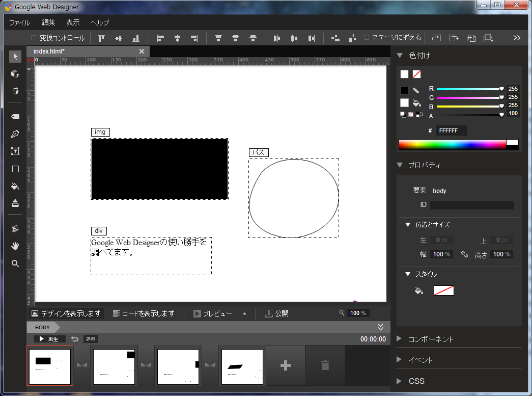Click the hex color FFFFFF field
The height and width of the screenshot is (396, 532).
point(451,131)
